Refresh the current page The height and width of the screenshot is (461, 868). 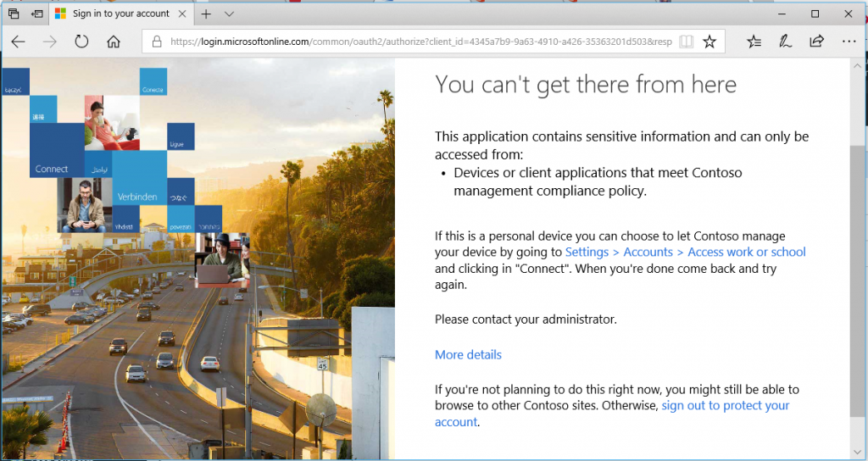[81, 42]
